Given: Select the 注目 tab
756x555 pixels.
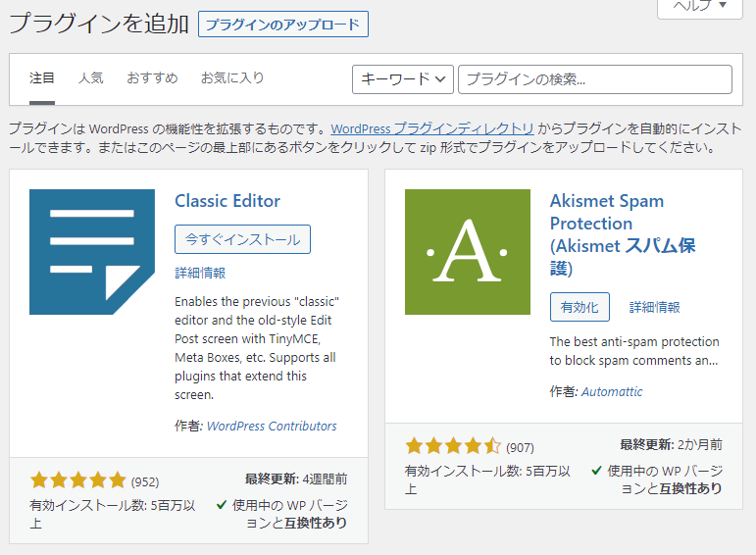Looking at the screenshot, I should [x=42, y=77].
